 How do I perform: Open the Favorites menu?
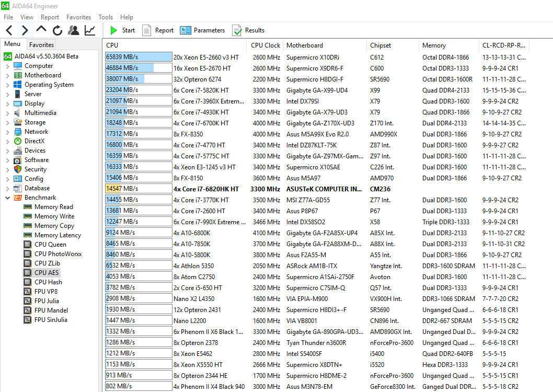coord(78,17)
